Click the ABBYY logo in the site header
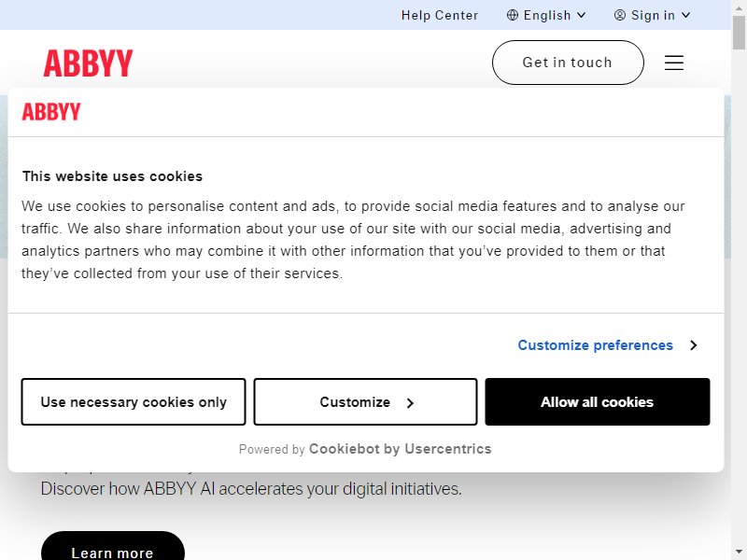This screenshot has width=747, height=560. click(88, 63)
